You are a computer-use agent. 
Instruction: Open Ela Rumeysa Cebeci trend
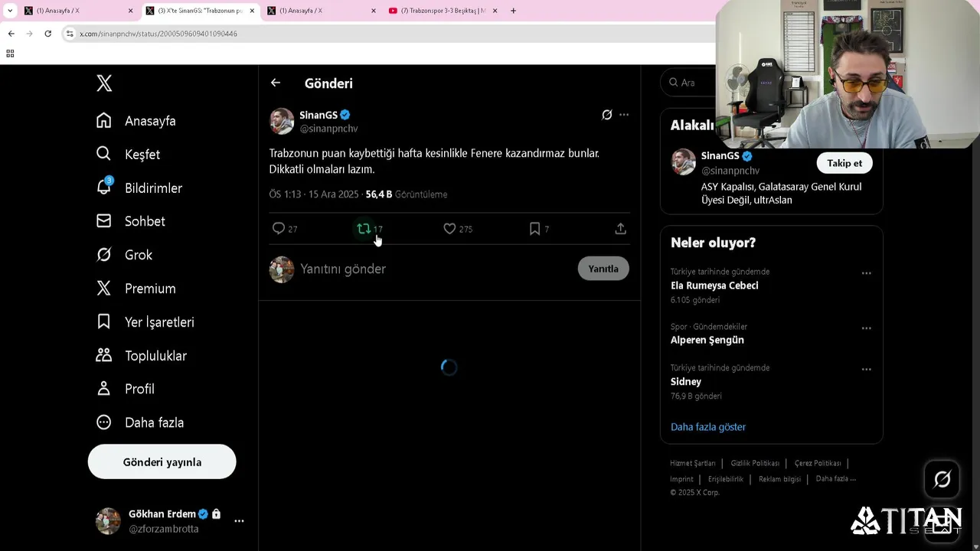point(714,285)
